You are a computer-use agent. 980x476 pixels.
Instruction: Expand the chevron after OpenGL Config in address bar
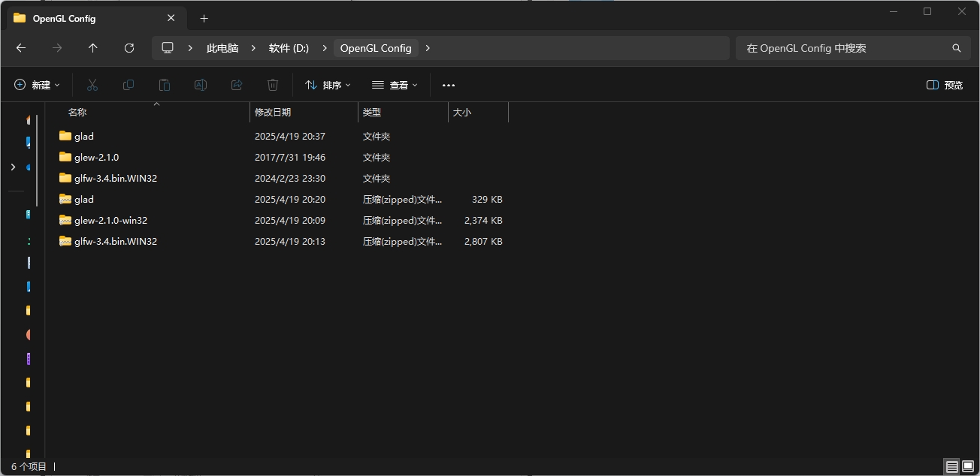(428, 48)
